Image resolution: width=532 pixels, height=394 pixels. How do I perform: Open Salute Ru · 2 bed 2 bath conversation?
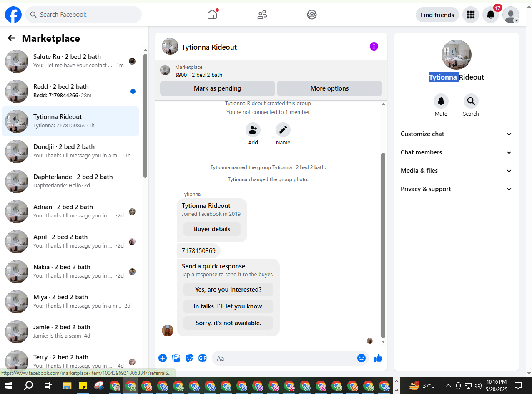70,61
